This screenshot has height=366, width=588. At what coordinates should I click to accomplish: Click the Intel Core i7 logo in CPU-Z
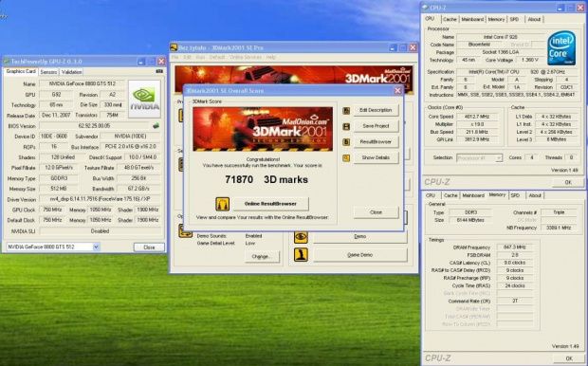(561, 48)
